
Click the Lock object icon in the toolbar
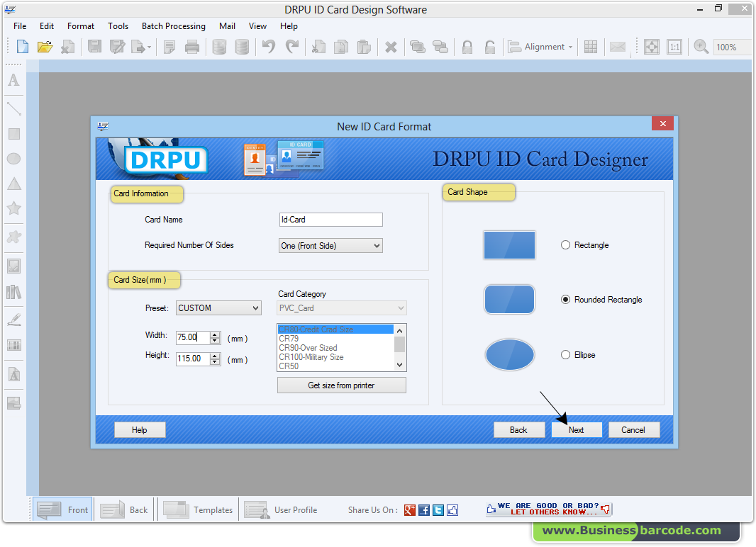coord(467,46)
